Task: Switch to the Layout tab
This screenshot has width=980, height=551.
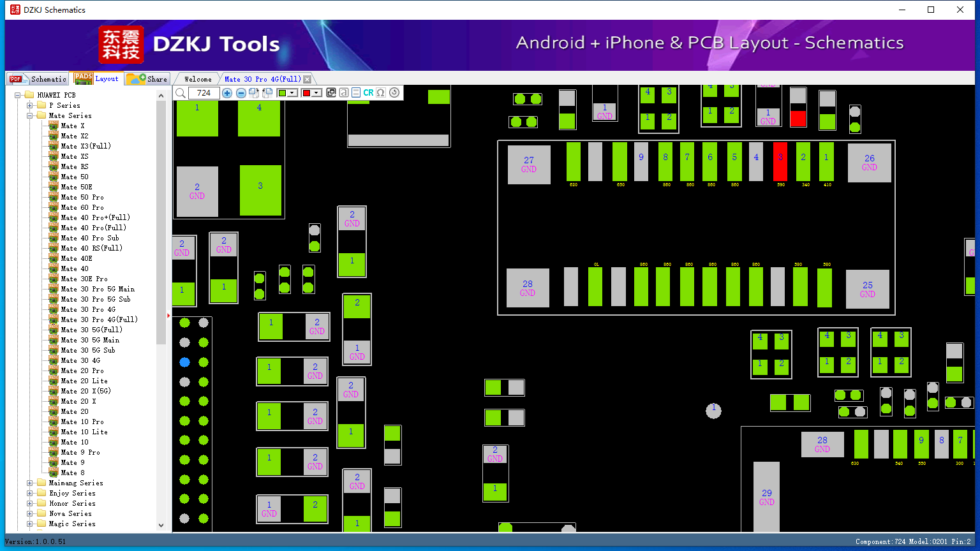Action: (x=96, y=78)
